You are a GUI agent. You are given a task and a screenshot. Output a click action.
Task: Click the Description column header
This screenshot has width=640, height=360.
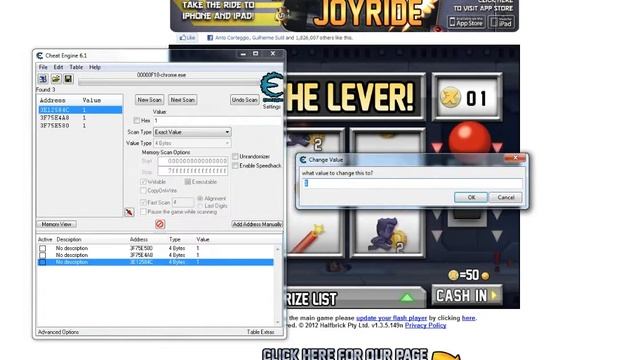click(69, 239)
